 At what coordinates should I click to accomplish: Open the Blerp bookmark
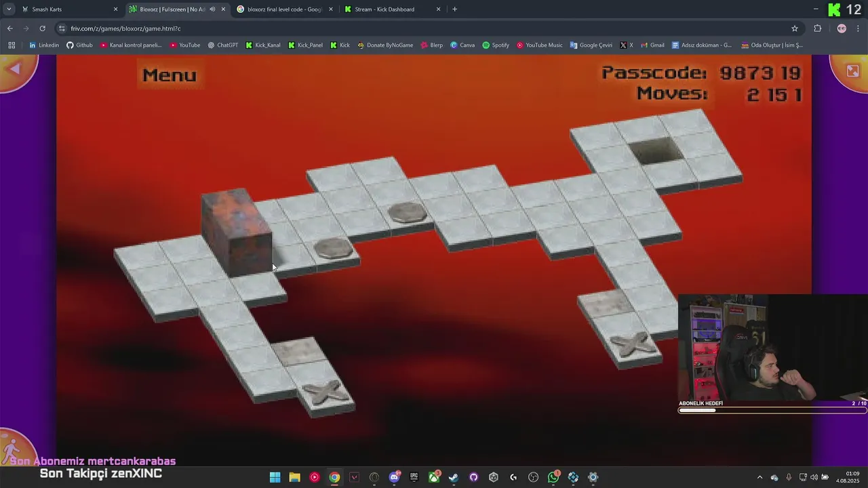pyautogui.click(x=431, y=45)
